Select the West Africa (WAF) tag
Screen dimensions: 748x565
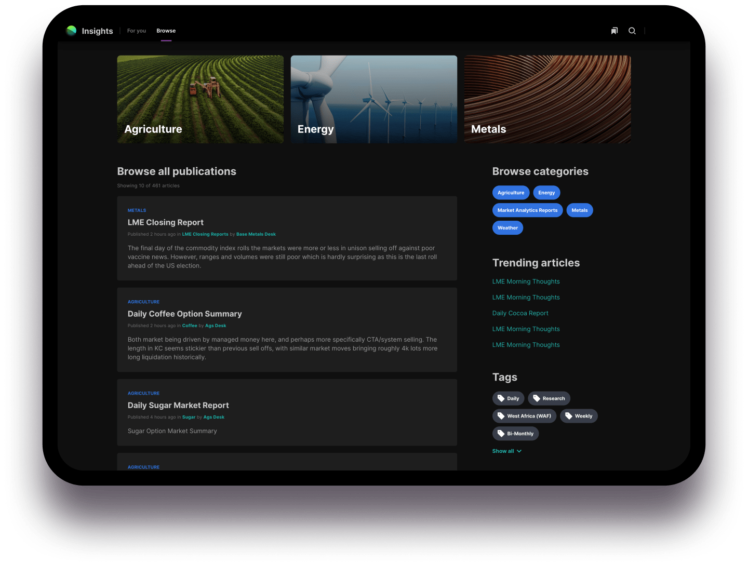coord(524,416)
